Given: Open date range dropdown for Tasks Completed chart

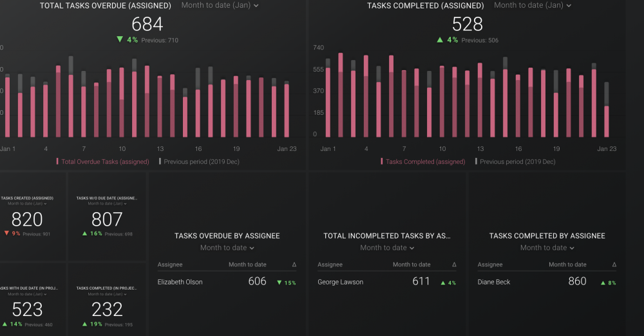Looking at the screenshot, I should [532, 5].
